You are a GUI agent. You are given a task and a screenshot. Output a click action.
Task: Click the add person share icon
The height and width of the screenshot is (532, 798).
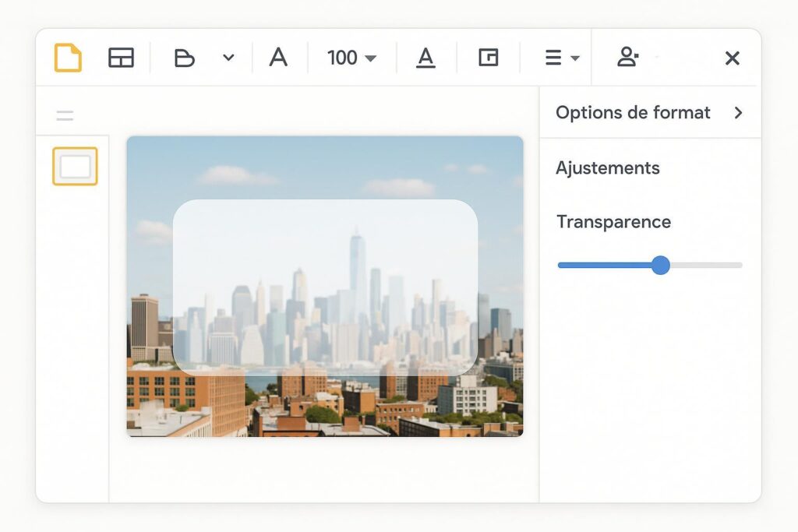(627, 58)
